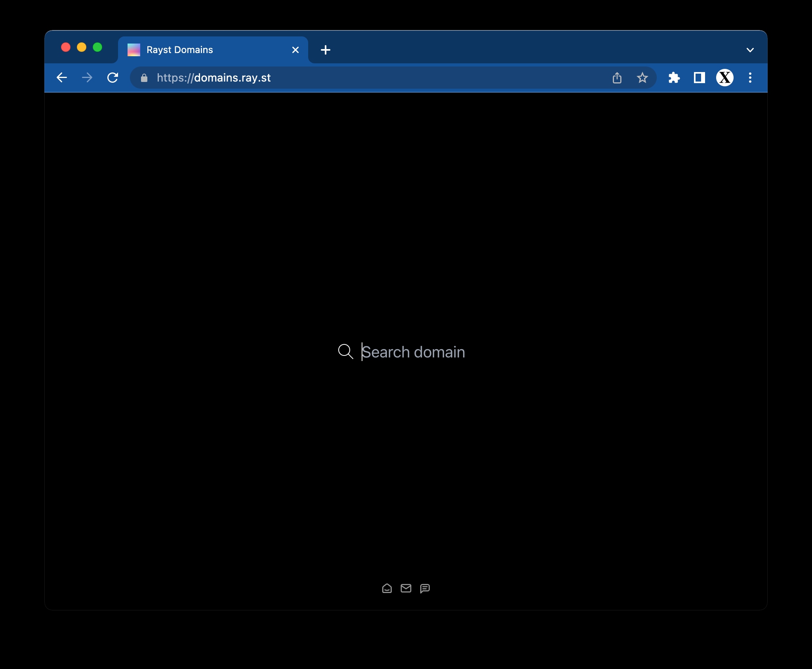Close the Rayst Domains tab
812x669 pixels.
pos(295,50)
